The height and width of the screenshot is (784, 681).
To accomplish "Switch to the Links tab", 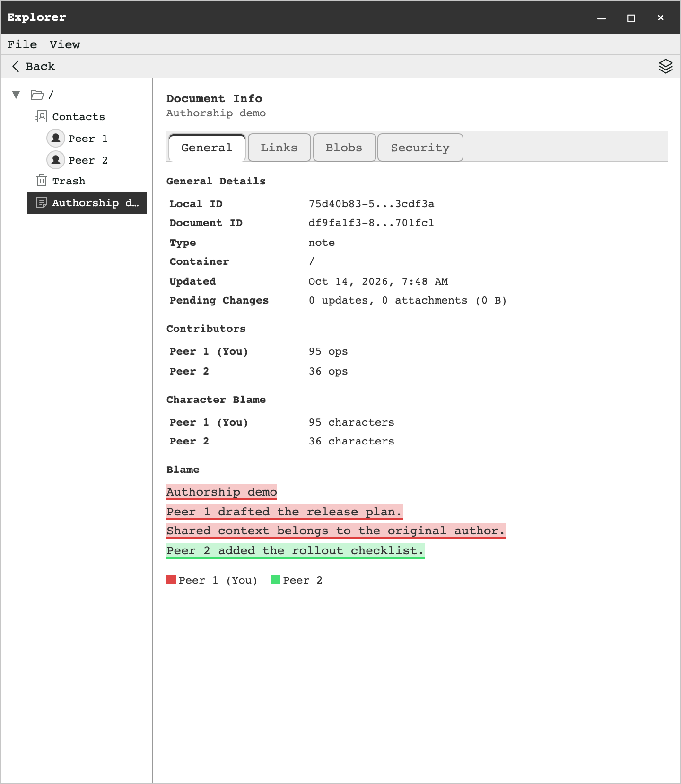I will coord(279,148).
